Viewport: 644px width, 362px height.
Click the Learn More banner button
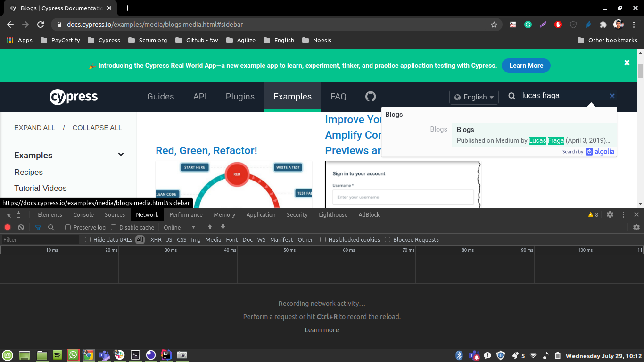tap(526, 66)
